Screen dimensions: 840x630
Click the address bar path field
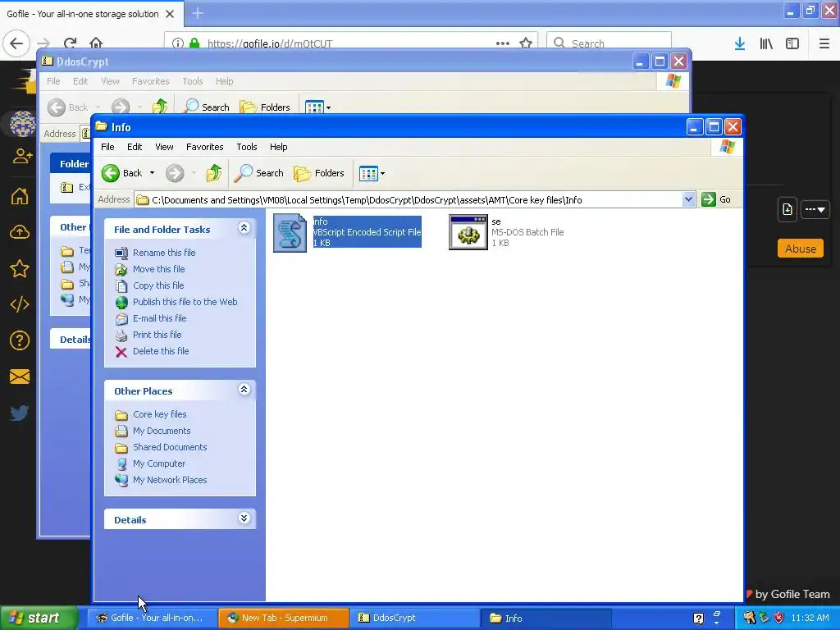409,200
